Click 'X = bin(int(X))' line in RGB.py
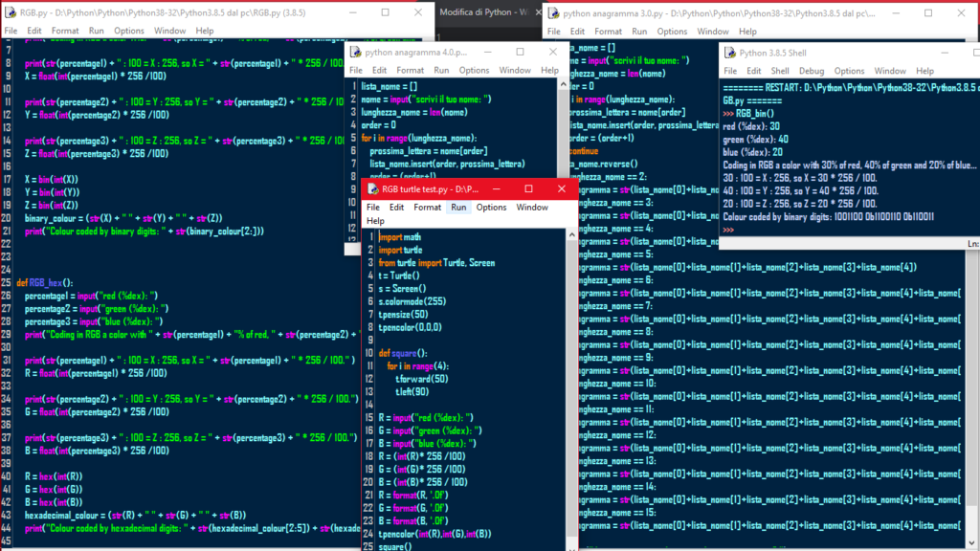Image resolution: width=980 pixels, height=551 pixels. pos(52,179)
